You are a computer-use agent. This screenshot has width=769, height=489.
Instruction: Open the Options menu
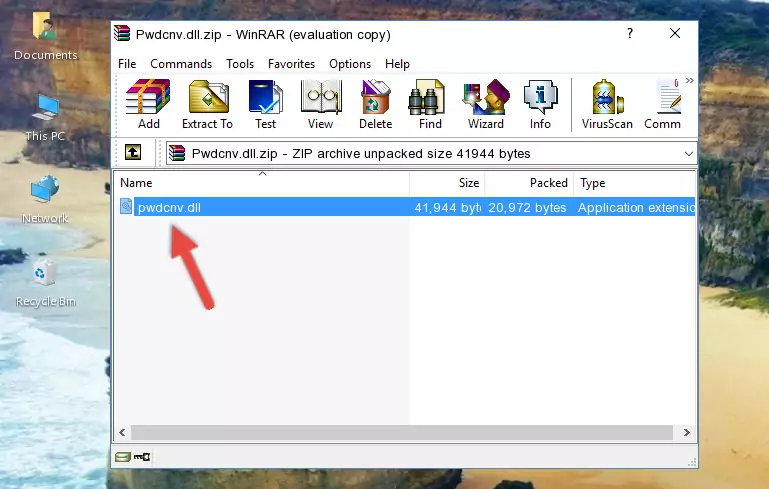point(350,64)
